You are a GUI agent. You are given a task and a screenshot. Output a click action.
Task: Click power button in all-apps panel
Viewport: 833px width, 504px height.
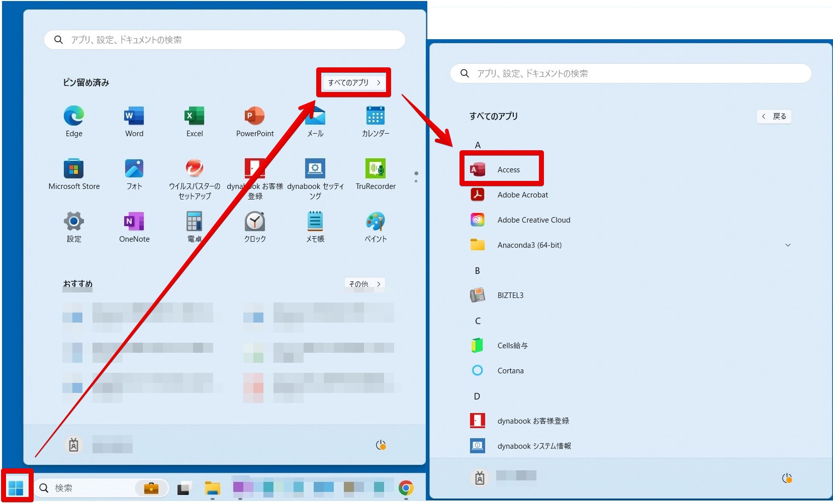(x=787, y=478)
